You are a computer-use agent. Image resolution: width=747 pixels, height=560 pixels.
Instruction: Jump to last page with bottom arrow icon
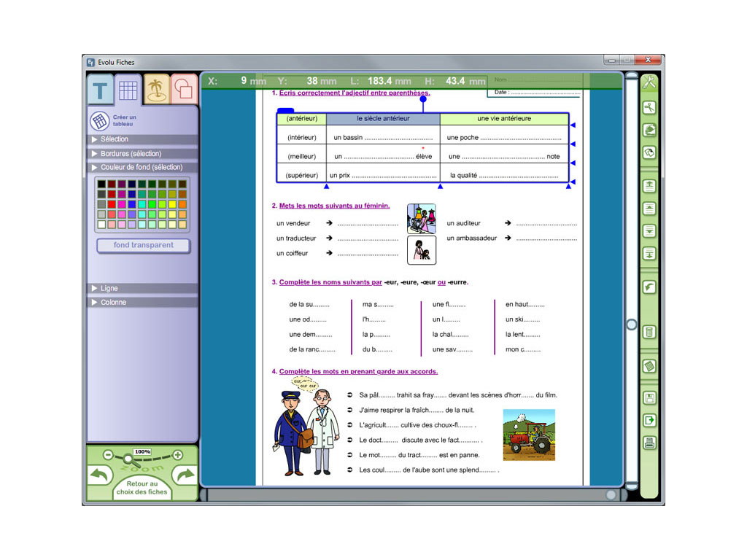[x=649, y=254]
